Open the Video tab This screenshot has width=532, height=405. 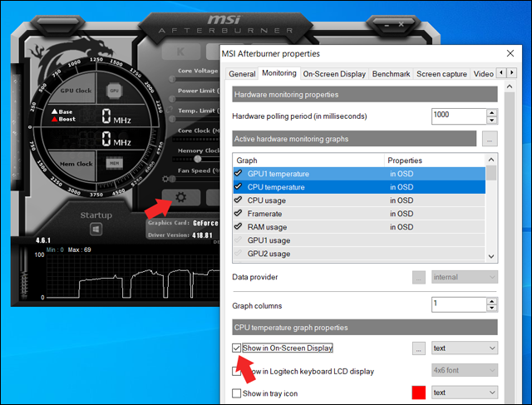[x=483, y=74]
